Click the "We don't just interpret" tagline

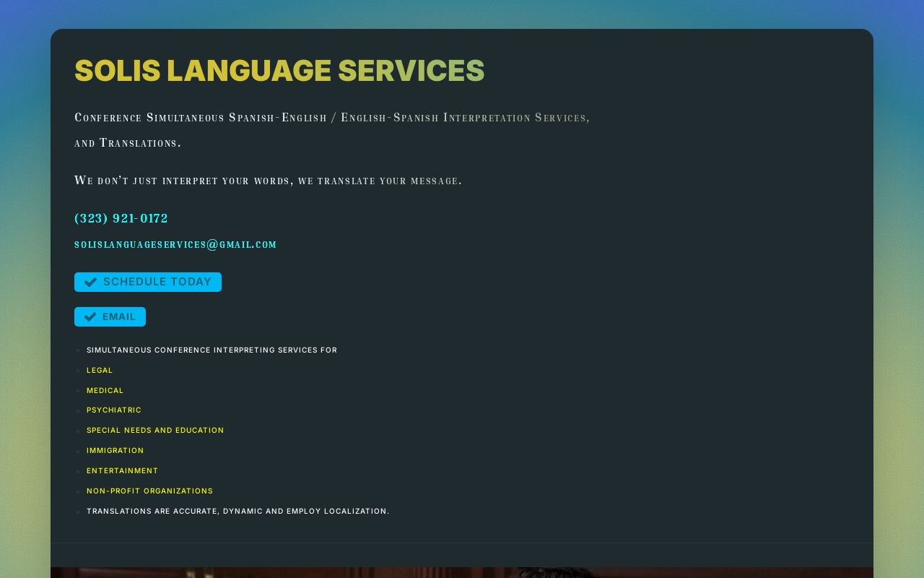click(268, 181)
